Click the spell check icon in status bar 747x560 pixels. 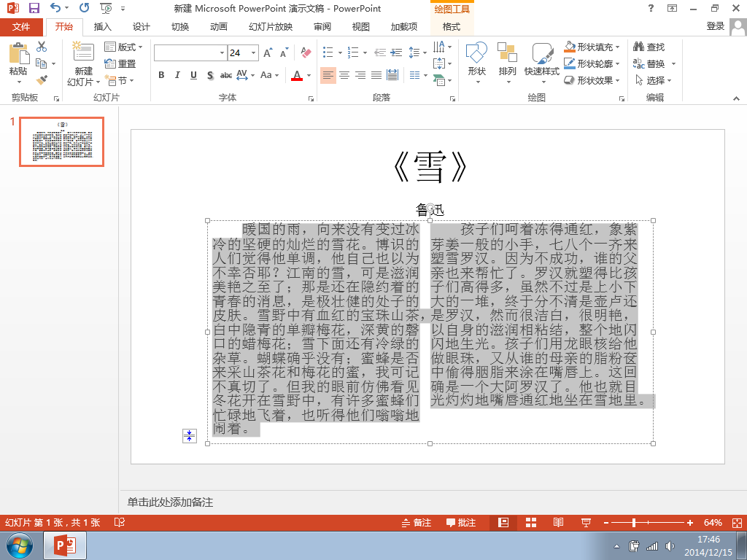click(120, 522)
